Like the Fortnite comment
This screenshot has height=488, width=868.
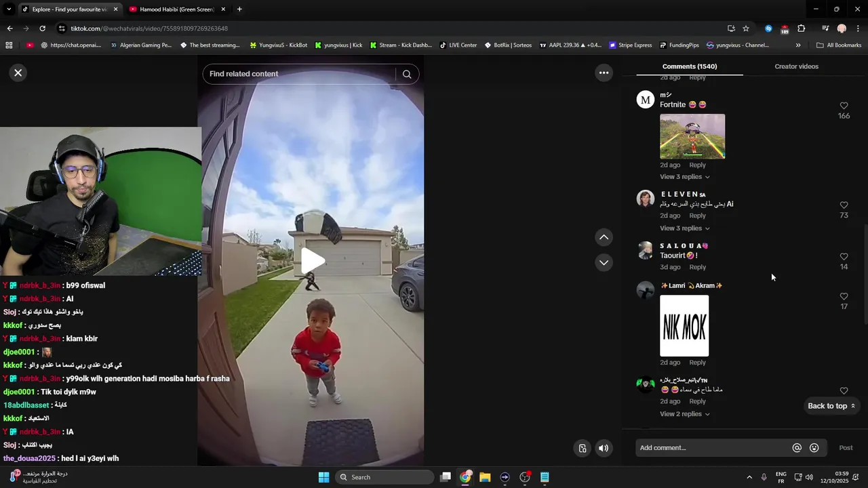[844, 106]
